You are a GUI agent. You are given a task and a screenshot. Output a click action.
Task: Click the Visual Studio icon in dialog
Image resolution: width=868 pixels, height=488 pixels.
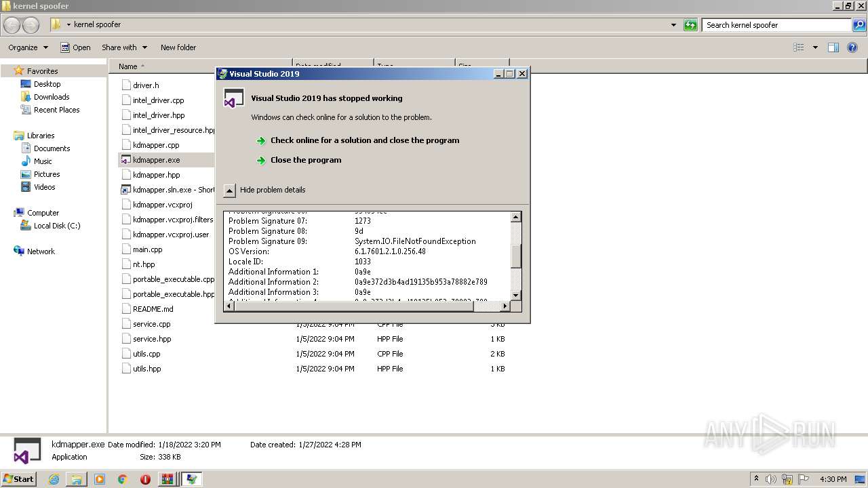pos(233,98)
